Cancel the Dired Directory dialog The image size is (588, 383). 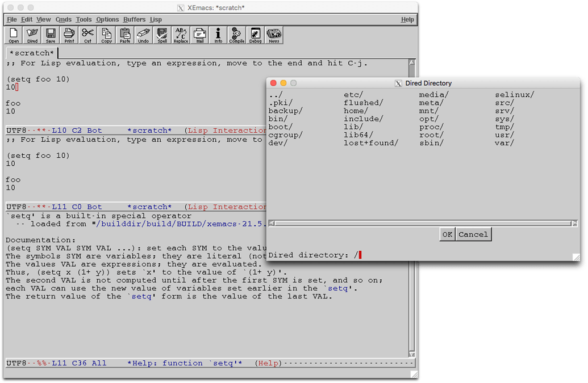(473, 234)
